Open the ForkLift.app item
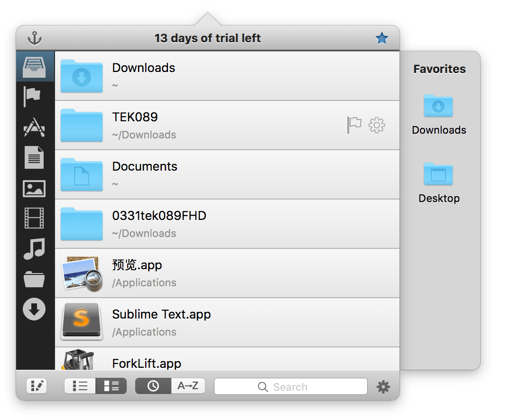This screenshot has width=520, height=420. pos(227,359)
